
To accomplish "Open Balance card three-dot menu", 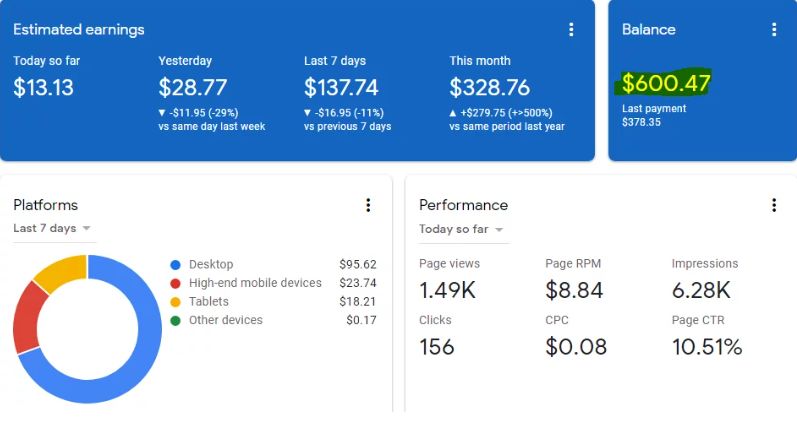I will [x=774, y=30].
